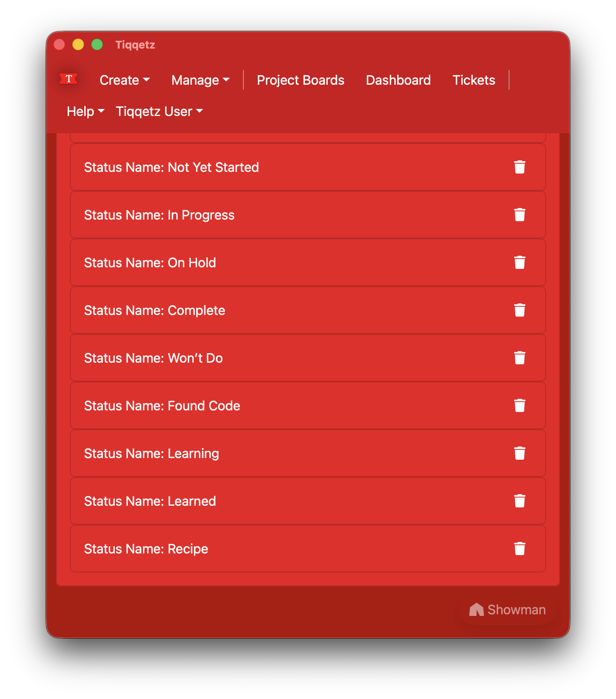Open the Help dropdown menu
The width and height of the screenshot is (616, 699).
pos(86,111)
